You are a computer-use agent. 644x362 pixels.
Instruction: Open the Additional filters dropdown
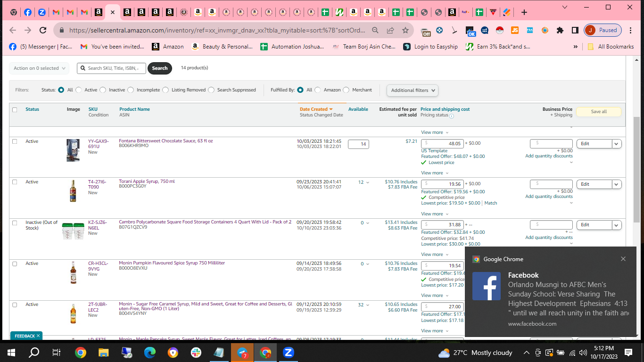coord(413,90)
